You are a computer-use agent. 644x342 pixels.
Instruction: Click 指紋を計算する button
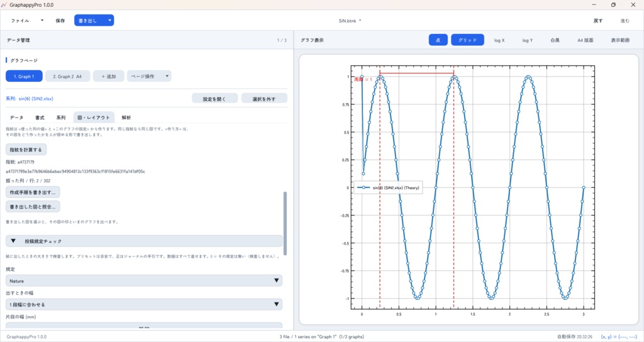[26, 150]
